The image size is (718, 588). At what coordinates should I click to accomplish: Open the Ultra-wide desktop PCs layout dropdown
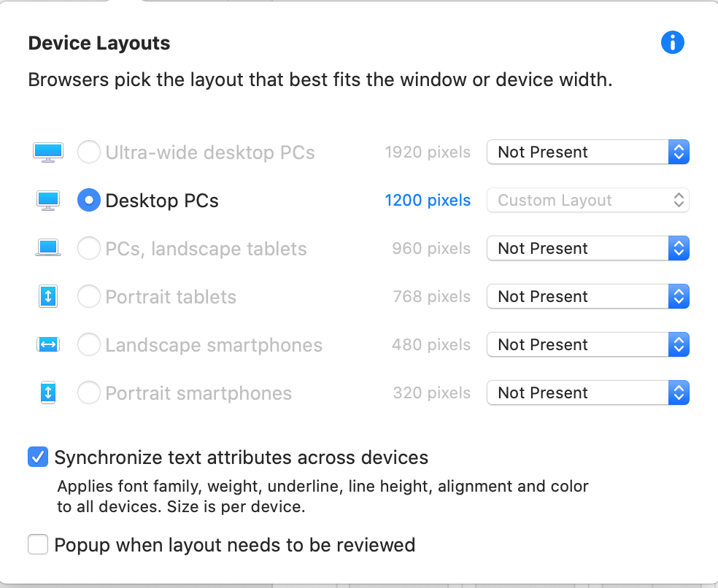pyautogui.click(x=588, y=152)
